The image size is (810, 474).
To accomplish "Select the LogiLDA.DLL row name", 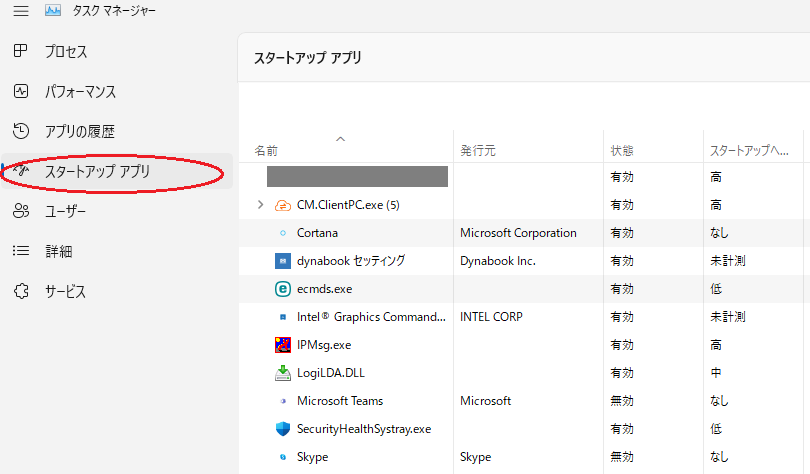I will tap(331, 373).
